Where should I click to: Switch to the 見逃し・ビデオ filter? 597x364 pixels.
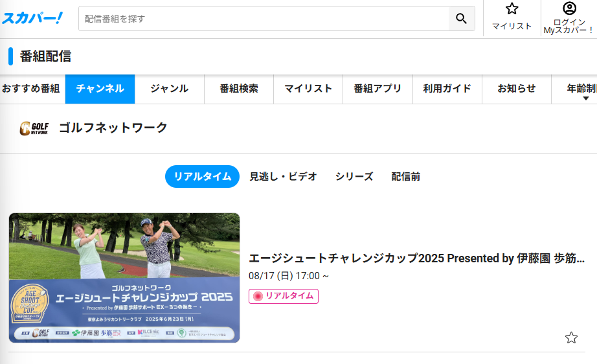(x=283, y=177)
